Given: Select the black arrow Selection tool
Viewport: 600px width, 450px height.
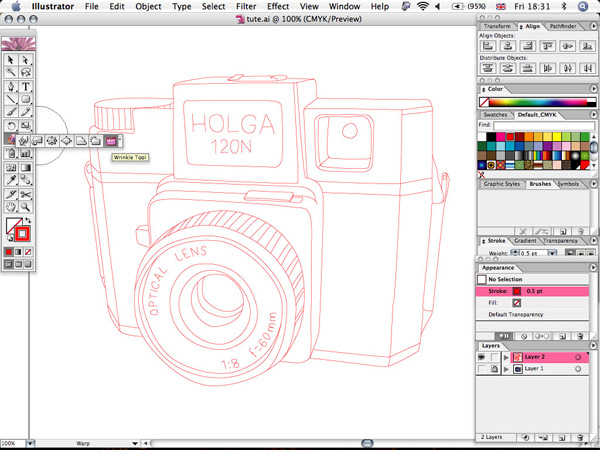Looking at the screenshot, I should click(x=11, y=60).
